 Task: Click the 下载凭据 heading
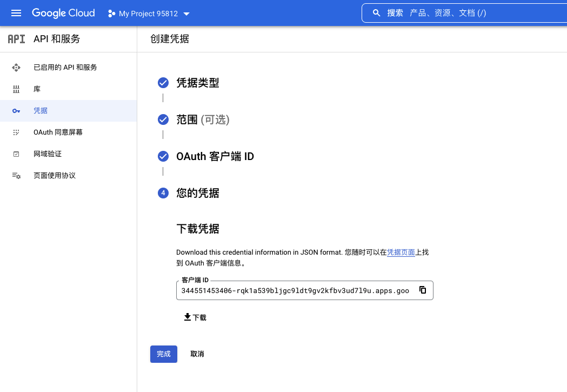coord(197,229)
